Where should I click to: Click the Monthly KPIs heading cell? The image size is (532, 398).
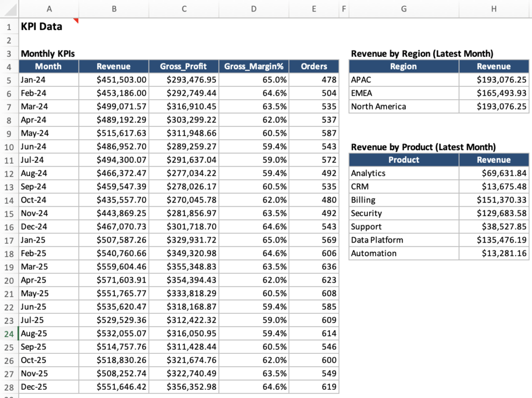(48, 54)
